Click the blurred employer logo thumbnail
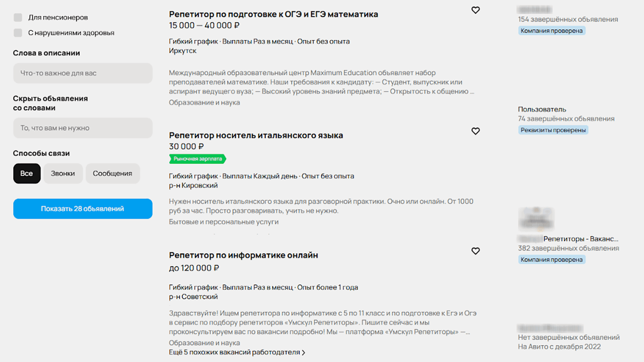 [x=536, y=219]
